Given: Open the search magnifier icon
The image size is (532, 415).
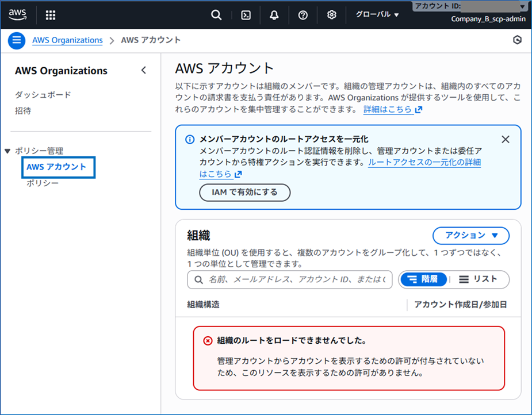Looking at the screenshot, I should (x=216, y=15).
